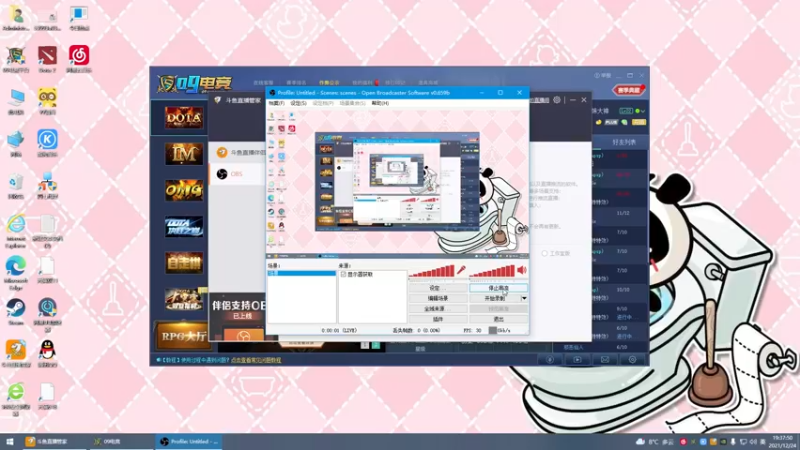The image size is (800, 450).
Task: Select the 工作室版 radio button
Action: [x=544, y=254]
